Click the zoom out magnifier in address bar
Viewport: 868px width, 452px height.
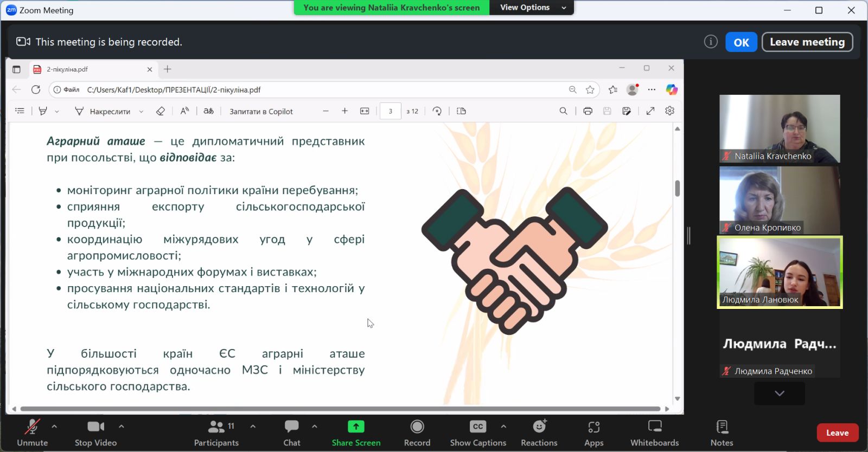tap(572, 90)
